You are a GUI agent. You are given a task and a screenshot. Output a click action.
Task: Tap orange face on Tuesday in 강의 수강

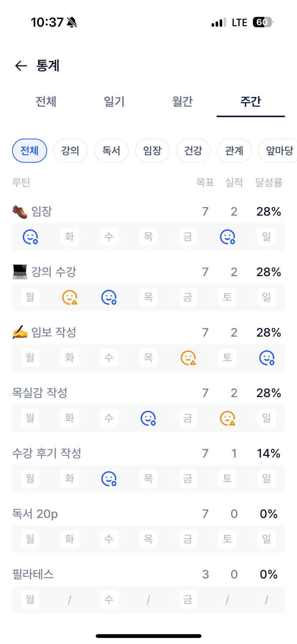click(70, 297)
